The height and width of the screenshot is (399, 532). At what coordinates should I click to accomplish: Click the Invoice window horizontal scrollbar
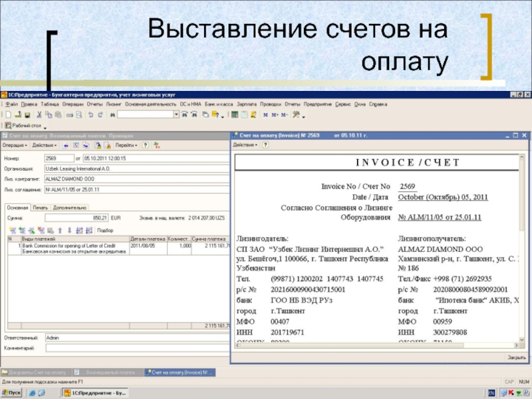coord(376,345)
